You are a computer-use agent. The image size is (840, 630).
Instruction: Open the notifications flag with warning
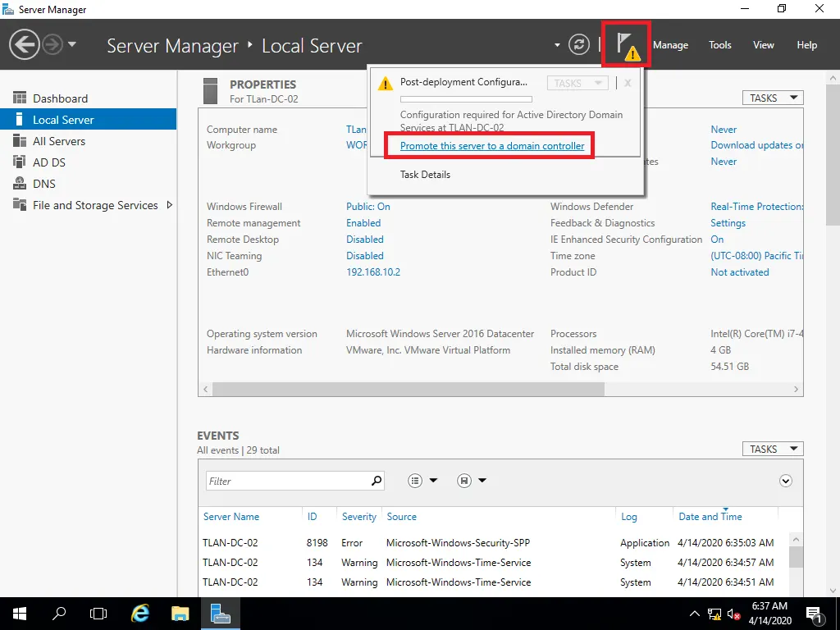[x=627, y=45]
